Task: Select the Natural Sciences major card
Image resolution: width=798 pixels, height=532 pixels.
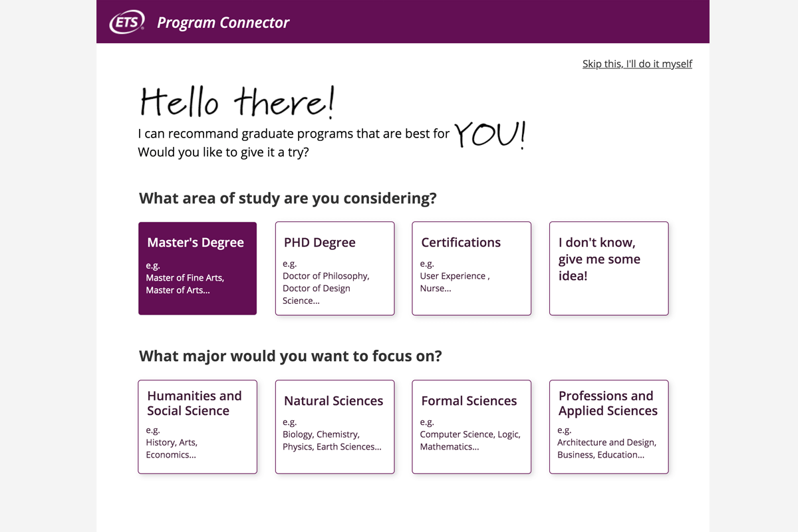Action: pos(334,426)
